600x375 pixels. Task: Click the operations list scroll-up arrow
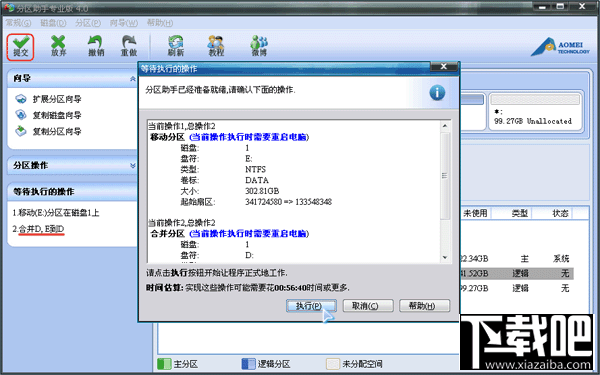pos(445,126)
